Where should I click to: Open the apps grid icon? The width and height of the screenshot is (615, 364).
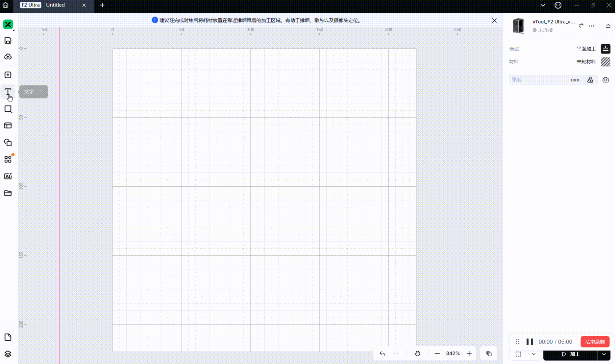coord(8,159)
